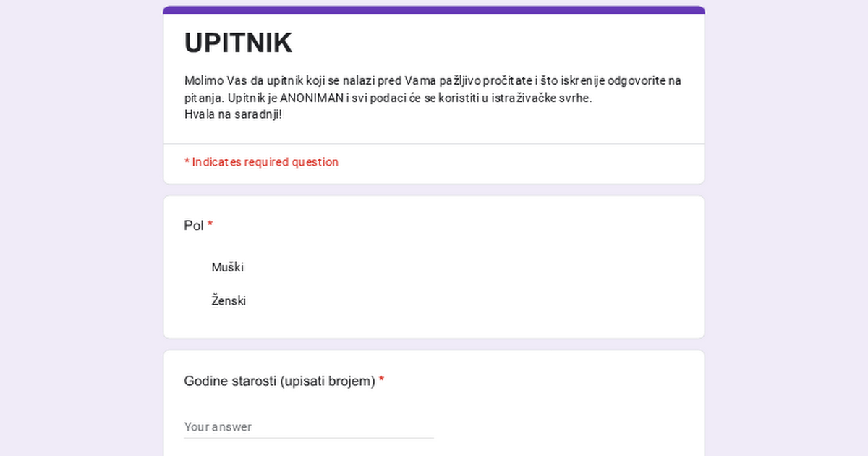Click the "Indicates required question" notice
The image size is (868, 456).
coord(265,162)
